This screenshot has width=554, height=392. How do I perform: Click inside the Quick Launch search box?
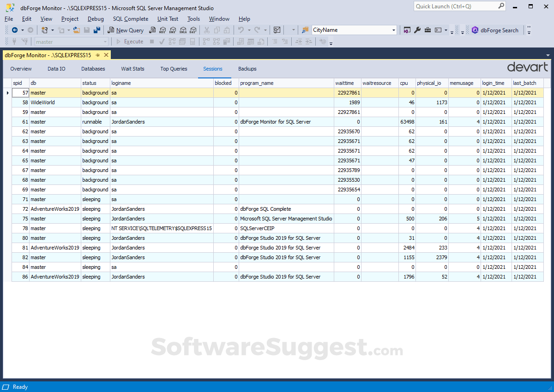tap(455, 6)
